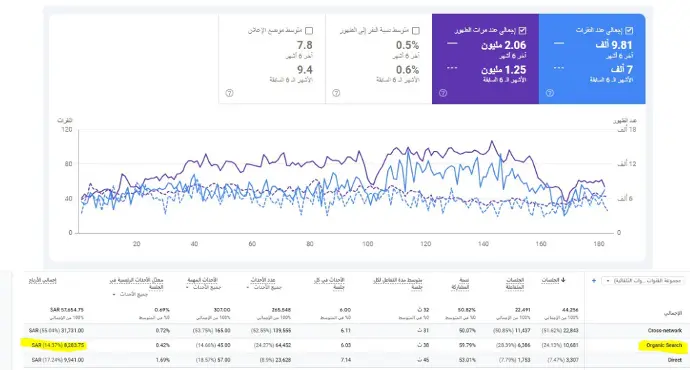The height and width of the screenshot is (370, 690).
Task: Open events dropdown under عدد الأحداث
Action: coord(265,287)
